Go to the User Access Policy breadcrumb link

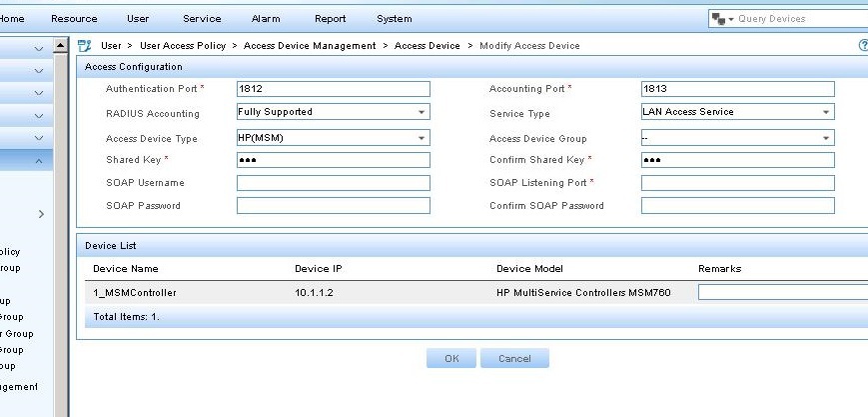pos(184,46)
